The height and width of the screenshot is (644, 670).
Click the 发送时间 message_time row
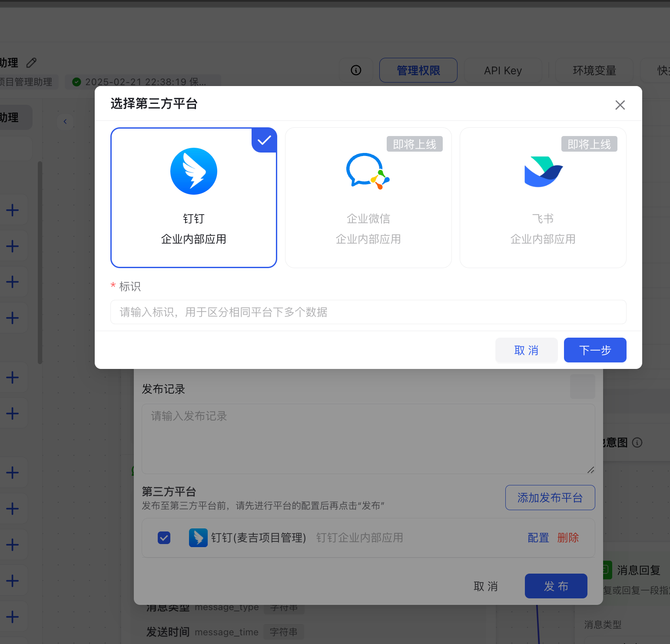225,632
